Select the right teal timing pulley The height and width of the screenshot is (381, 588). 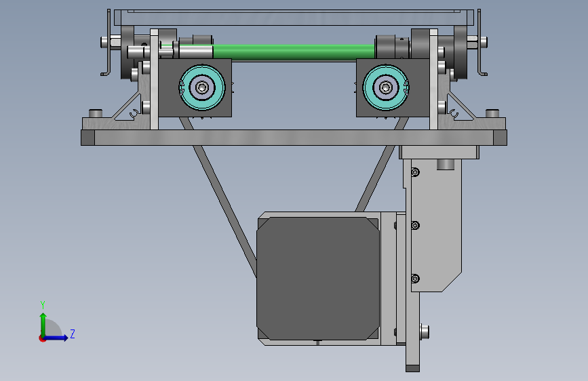pos(385,87)
